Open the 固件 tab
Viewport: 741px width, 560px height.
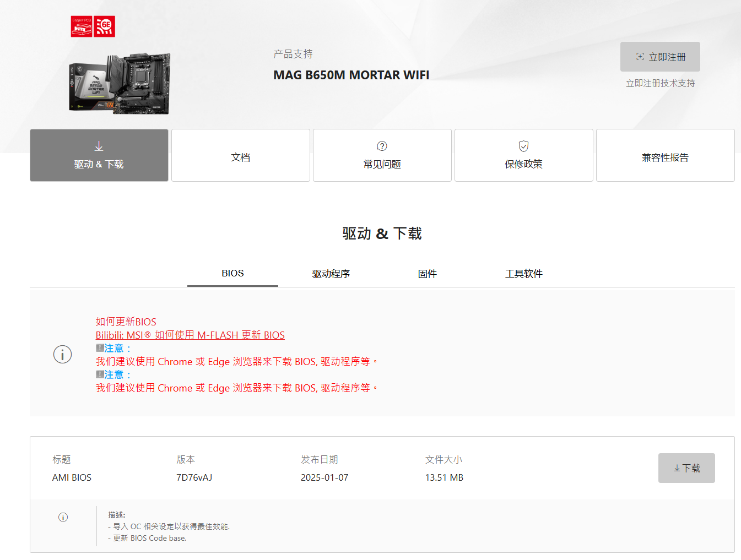(x=427, y=274)
